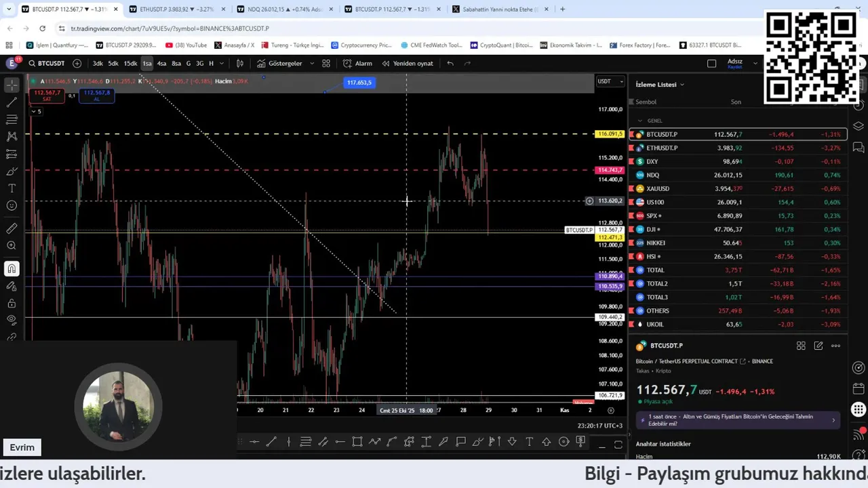Select the trend line drawing tool
This screenshot has height=488, width=868.
[x=12, y=102]
